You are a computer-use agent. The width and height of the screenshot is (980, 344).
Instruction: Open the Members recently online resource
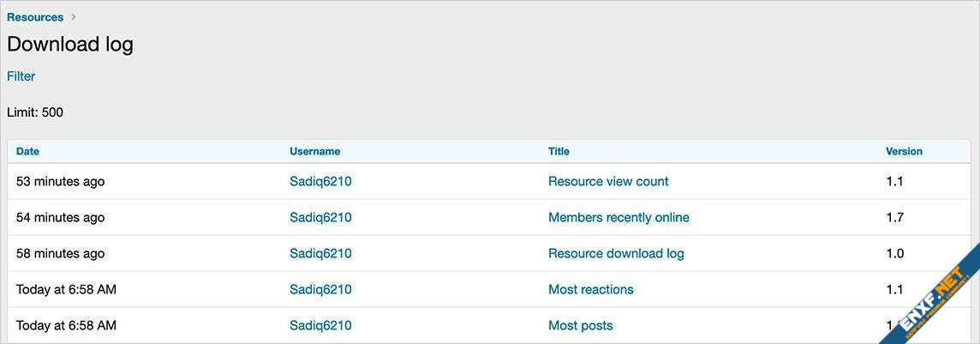tap(618, 218)
